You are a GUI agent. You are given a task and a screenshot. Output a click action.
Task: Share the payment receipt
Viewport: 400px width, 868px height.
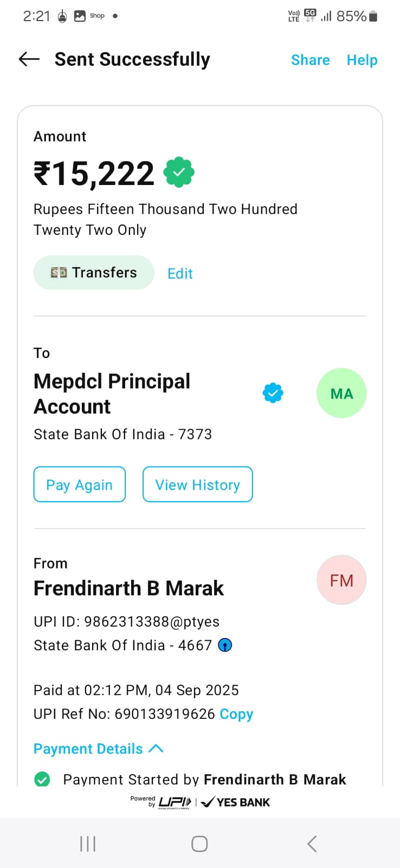coord(310,60)
